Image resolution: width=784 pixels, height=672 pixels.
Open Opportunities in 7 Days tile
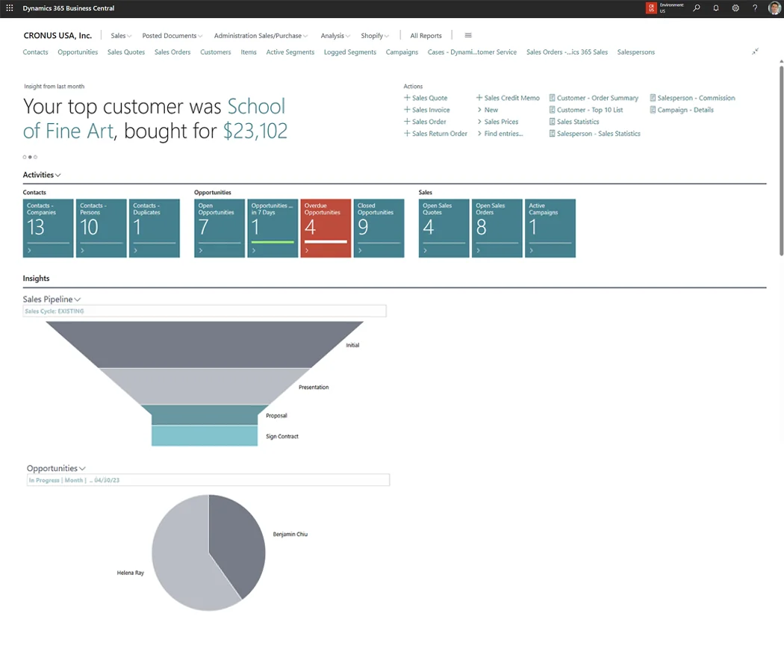tap(273, 228)
